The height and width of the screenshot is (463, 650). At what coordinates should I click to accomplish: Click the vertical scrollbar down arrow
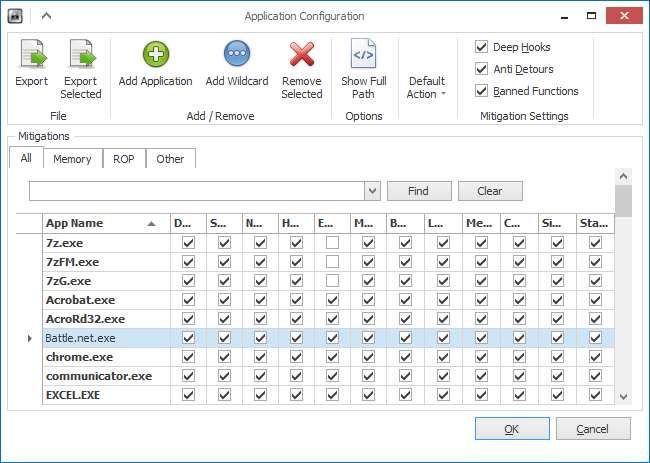click(623, 397)
